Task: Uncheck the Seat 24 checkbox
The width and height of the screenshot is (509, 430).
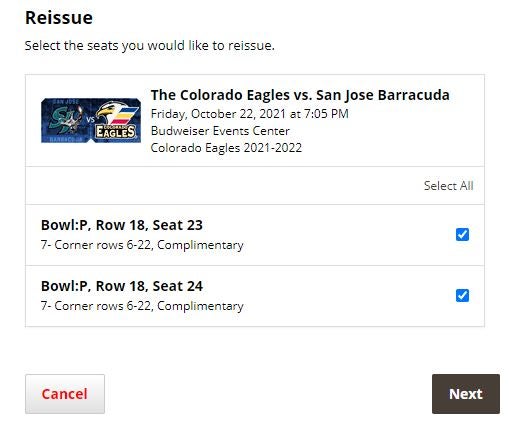Action: [x=462, y=295]
